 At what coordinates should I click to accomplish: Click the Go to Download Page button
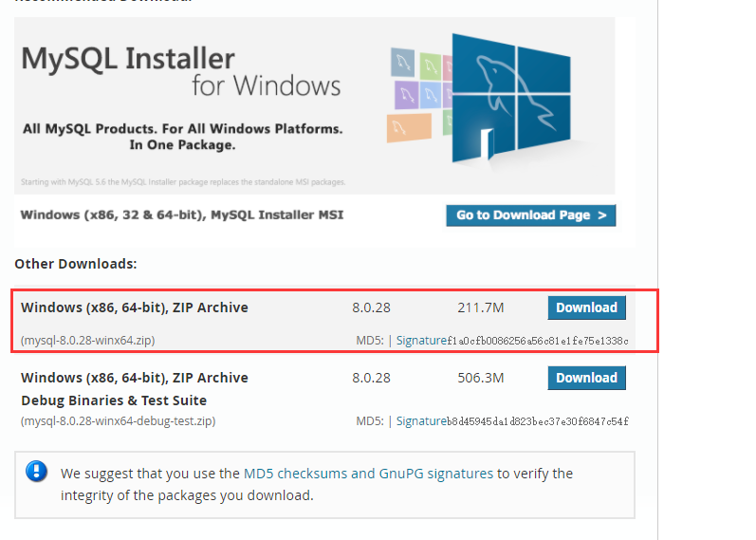point(531,215)
